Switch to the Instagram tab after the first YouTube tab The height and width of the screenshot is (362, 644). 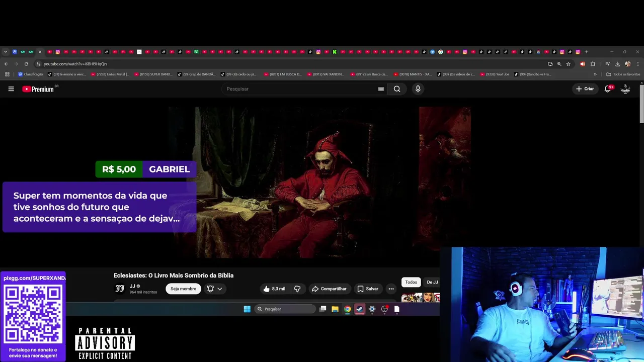[58, 52]
